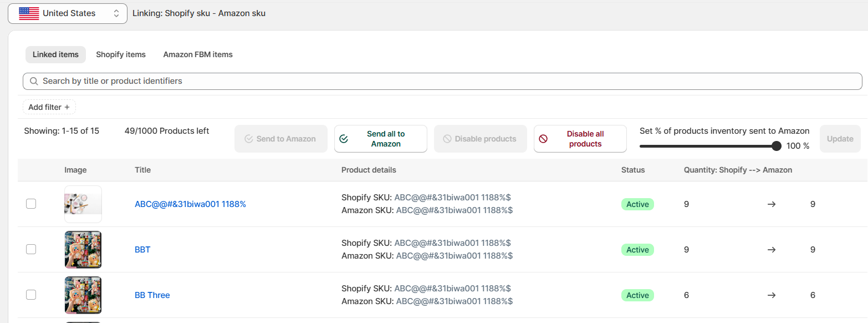Click Active status badge in BB Three row
This screenshot has width=868, height=323.
[637, 295]
